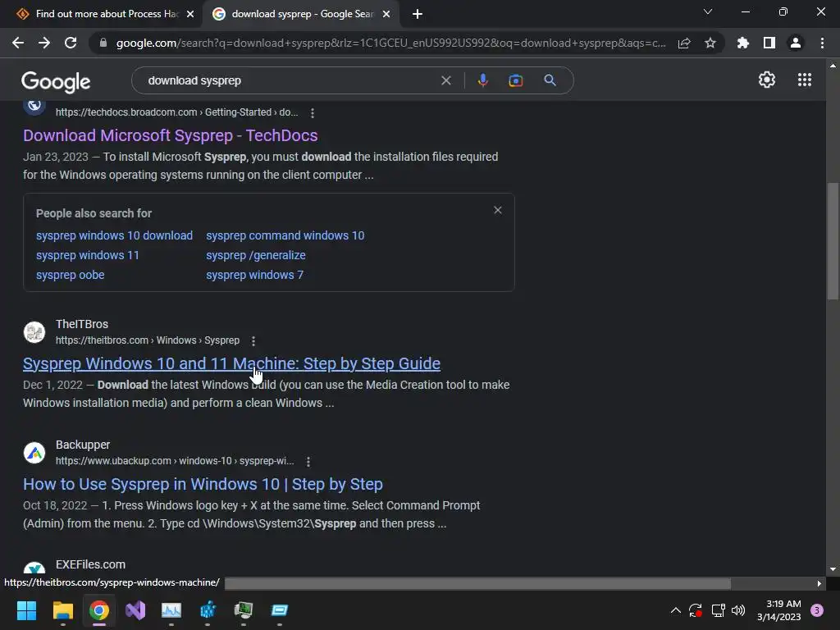Image resolution: width=840 pixels, height=630 pixels.
Task: Open Visual Studio from the taskbar
Action: pos(135,610)
